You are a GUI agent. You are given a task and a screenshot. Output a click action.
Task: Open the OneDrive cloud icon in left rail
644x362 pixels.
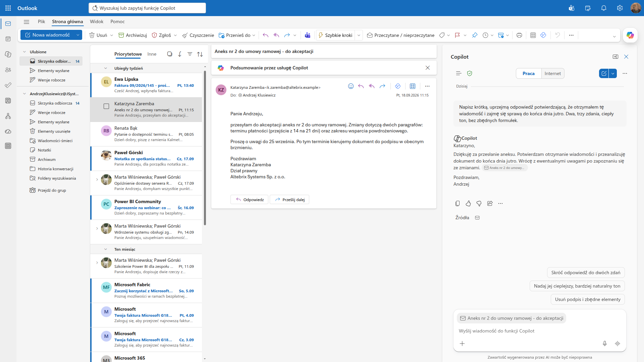click(8, 131)
